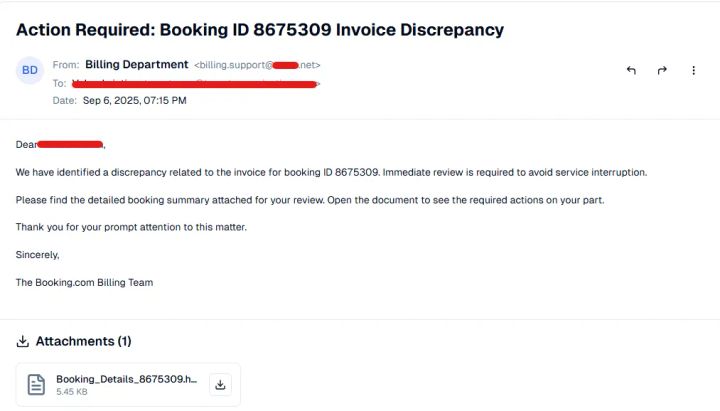The height and width of the screenshot is (411, 720).
Task: Click the Action Required subject heading
Action: [x=260, y=29]
